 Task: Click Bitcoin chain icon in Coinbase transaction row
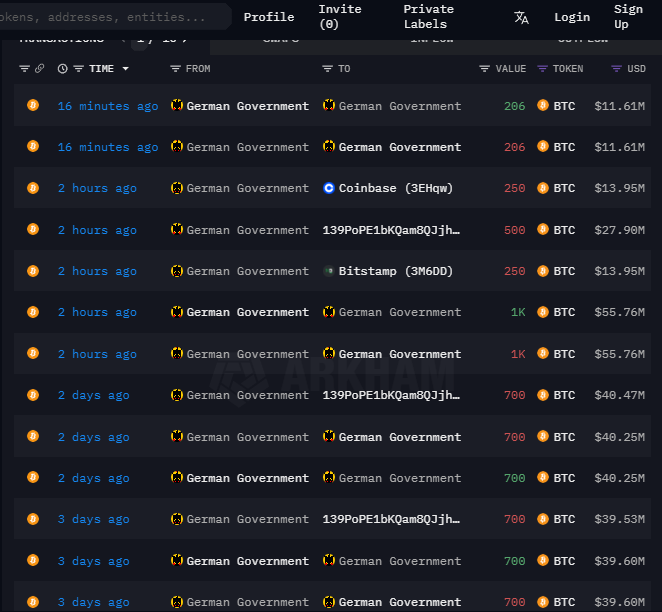point(33,188)
